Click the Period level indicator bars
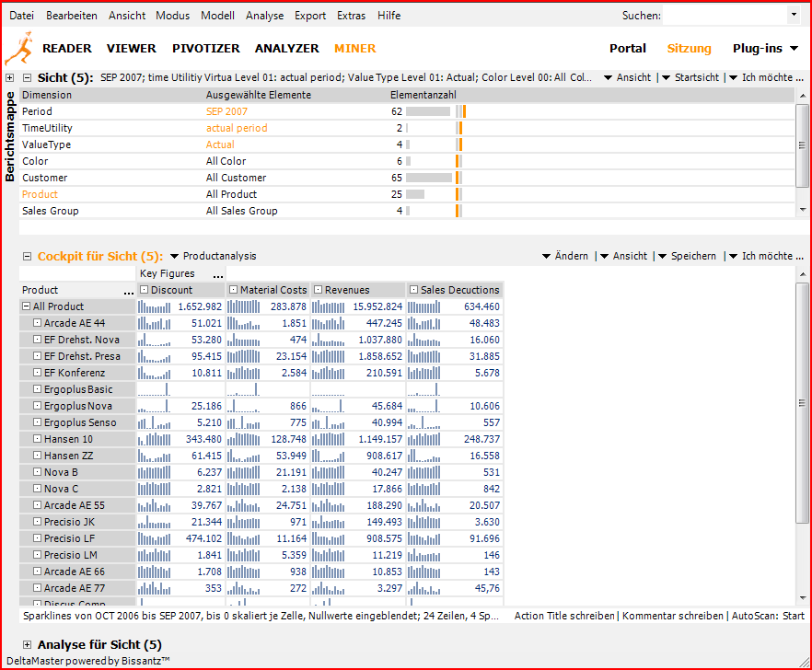The image size is (812, 670). coord(461,111)
